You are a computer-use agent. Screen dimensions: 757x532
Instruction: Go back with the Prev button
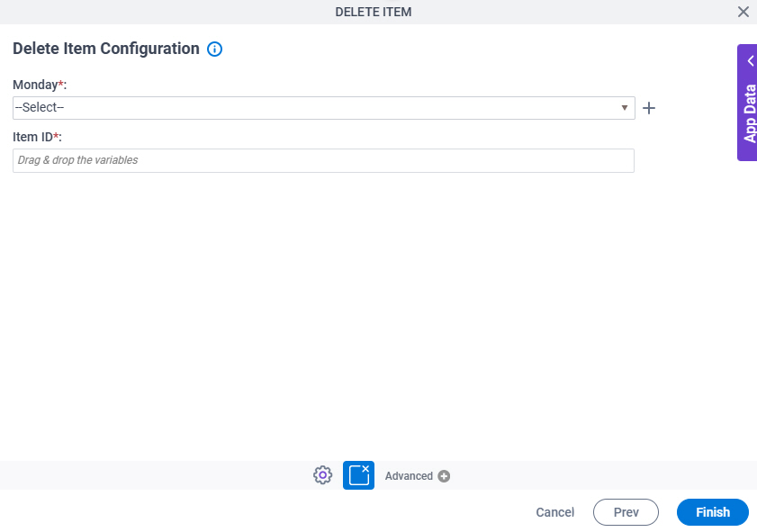coord(626,512)
